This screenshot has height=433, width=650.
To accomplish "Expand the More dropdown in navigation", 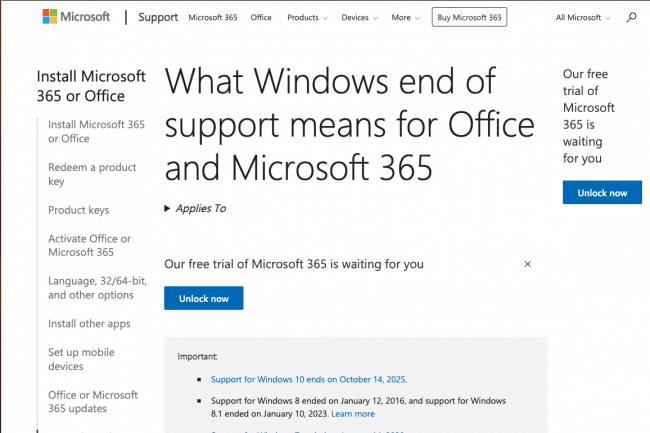I will [405, 17].
